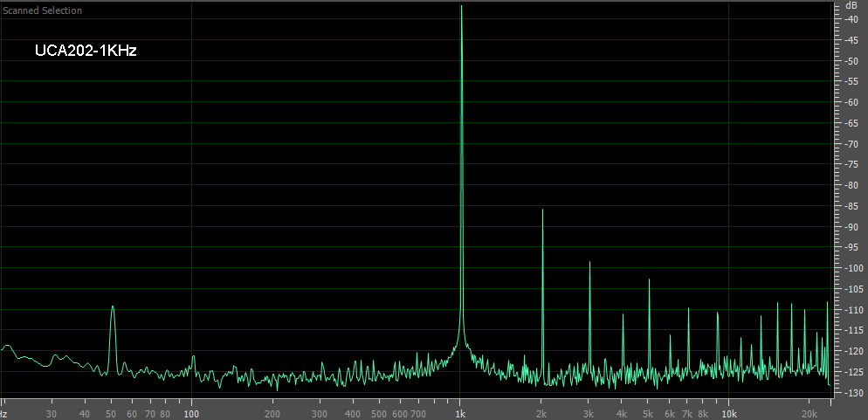
Task: Select the -80 dB axis label
Action: 851,185
